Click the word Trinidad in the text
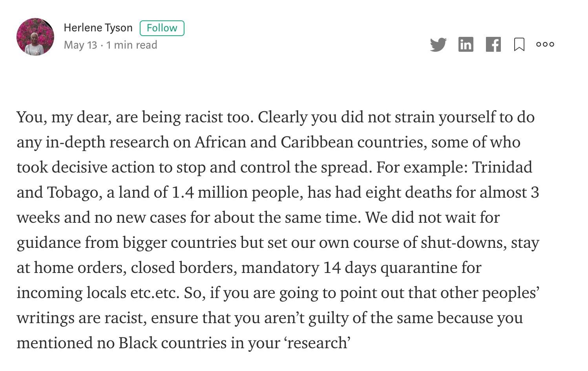Viewport: 588px width, 371px height. coord(502,167)
